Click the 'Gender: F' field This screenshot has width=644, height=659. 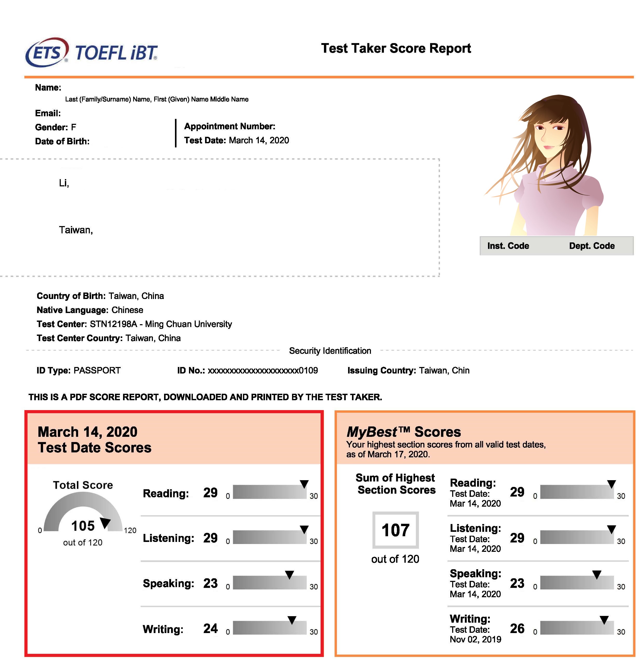click(56, 127)
